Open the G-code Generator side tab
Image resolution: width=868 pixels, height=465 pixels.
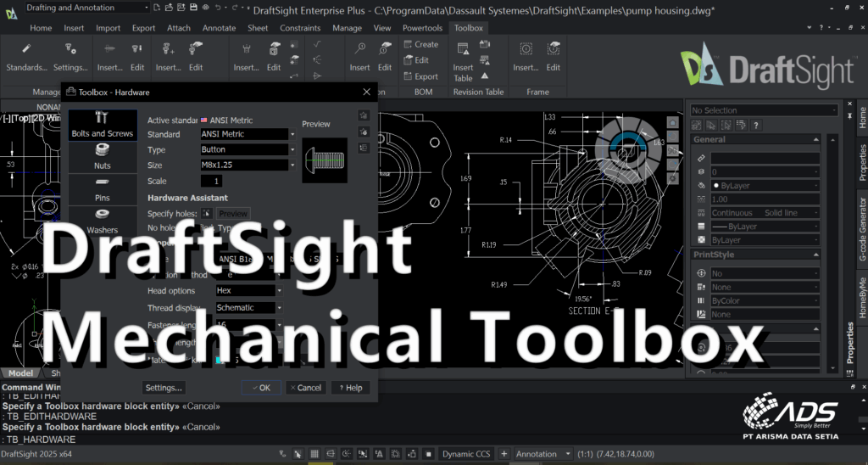(x=862, y=229)
